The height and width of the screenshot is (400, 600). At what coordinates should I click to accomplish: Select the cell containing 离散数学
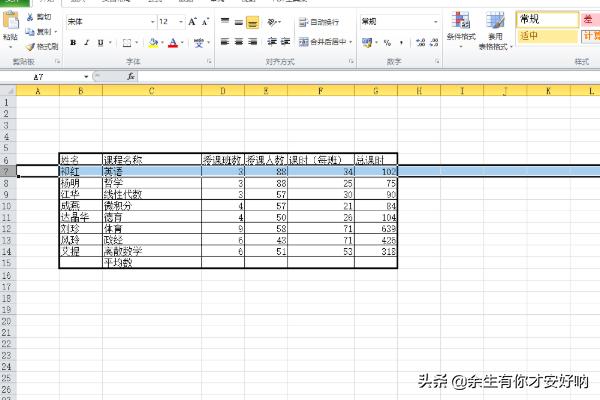(152, 251)
